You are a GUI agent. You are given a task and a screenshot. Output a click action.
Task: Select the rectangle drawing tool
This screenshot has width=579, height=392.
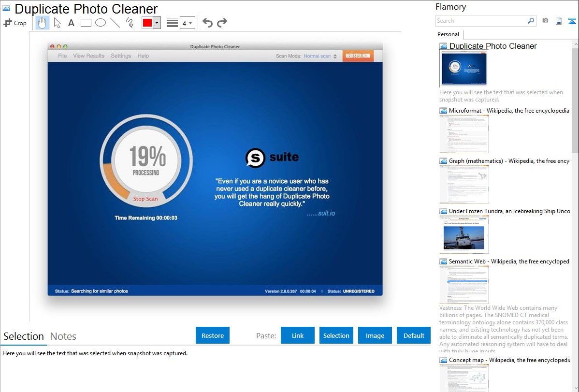(x=86, y=23)
